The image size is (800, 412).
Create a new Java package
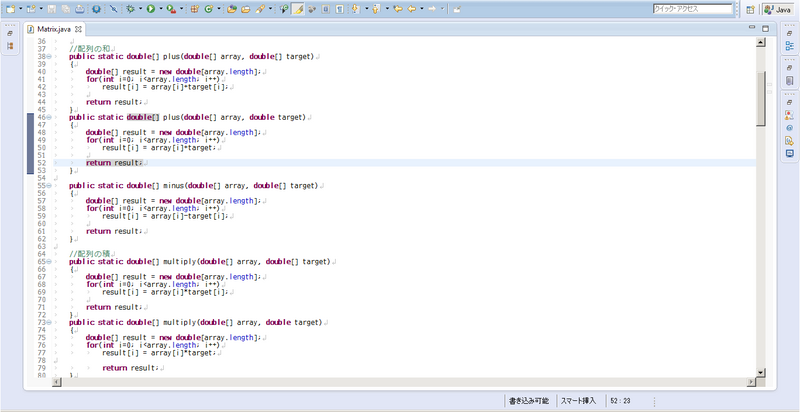pos(195,9)
